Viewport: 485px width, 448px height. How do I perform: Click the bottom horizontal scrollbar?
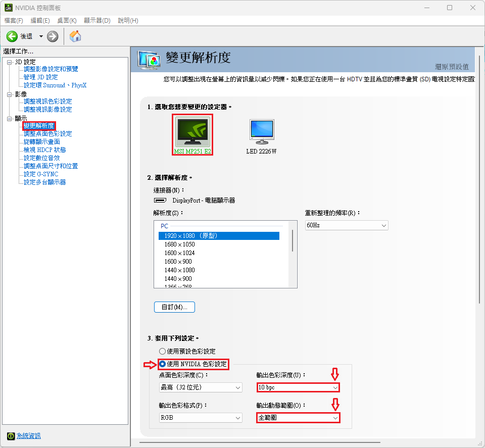point(260,442)
